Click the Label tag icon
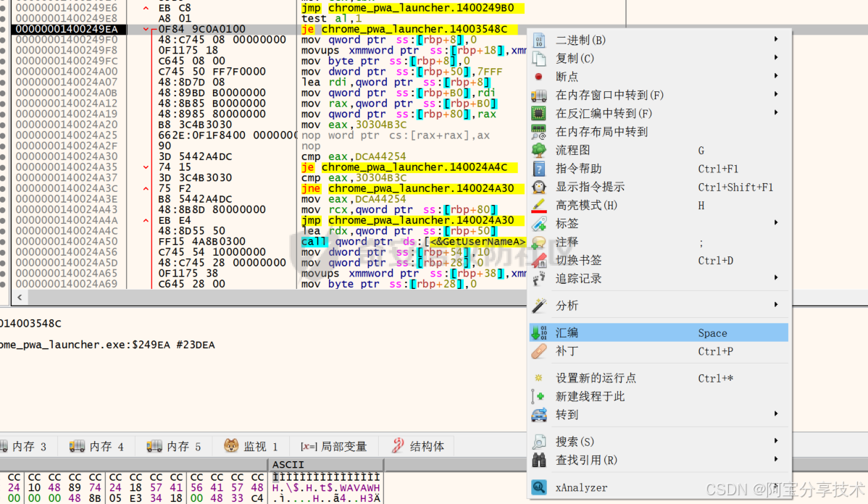 (538, 224)
